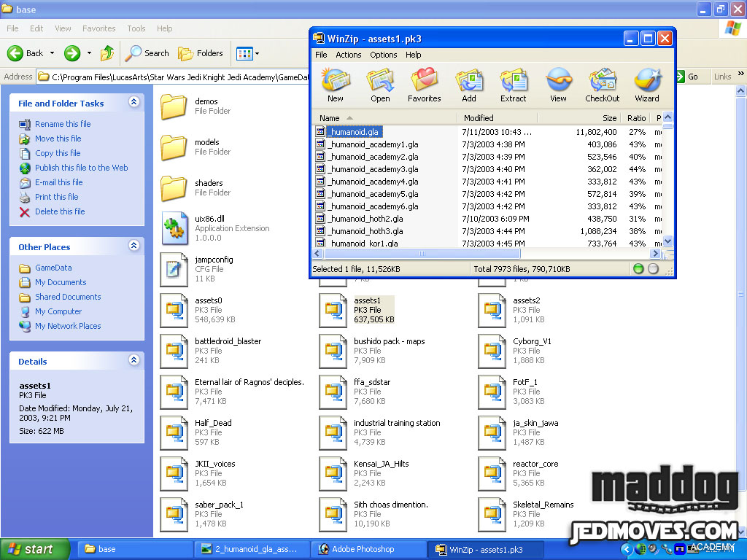
Task: Click the WinZip Extract icon
Action: point(514,79)
